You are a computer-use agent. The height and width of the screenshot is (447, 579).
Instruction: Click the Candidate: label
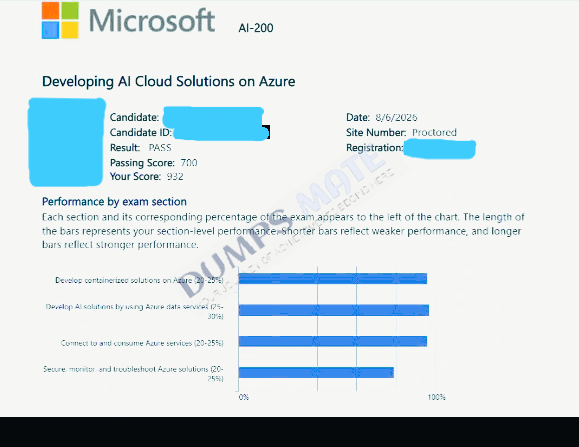pyautogui.click(x=134, y=117)
